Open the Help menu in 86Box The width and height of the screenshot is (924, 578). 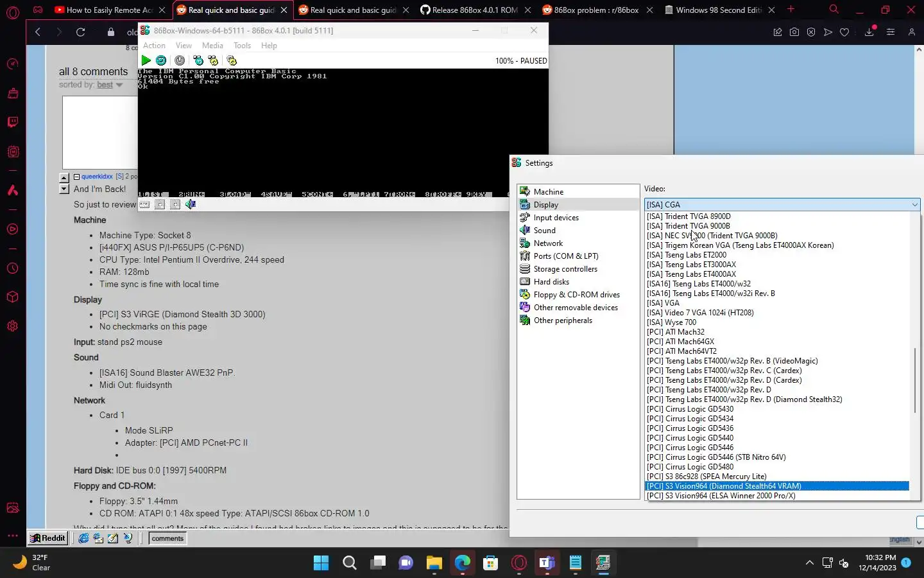[x=269, y=46]
